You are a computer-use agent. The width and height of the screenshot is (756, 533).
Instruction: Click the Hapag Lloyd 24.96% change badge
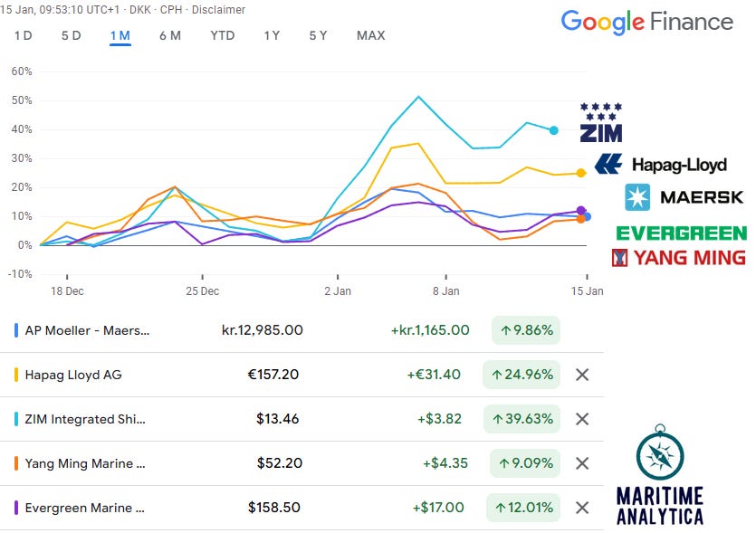coord(522,375)
